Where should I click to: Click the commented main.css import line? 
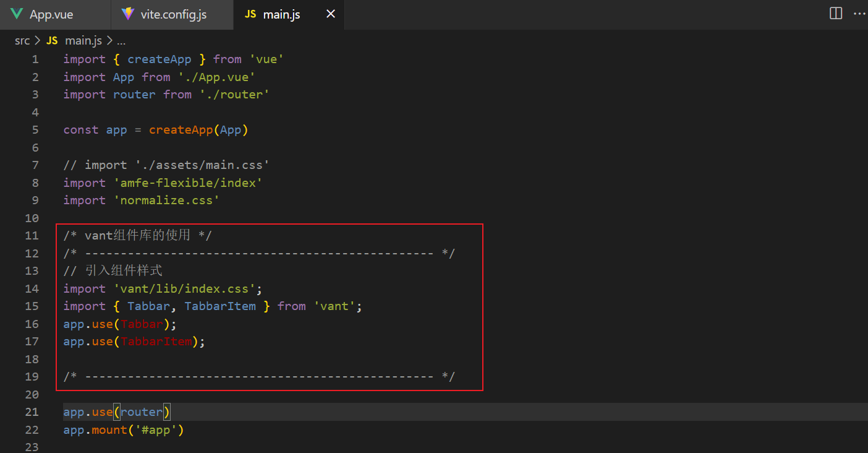tap(166, 165)
